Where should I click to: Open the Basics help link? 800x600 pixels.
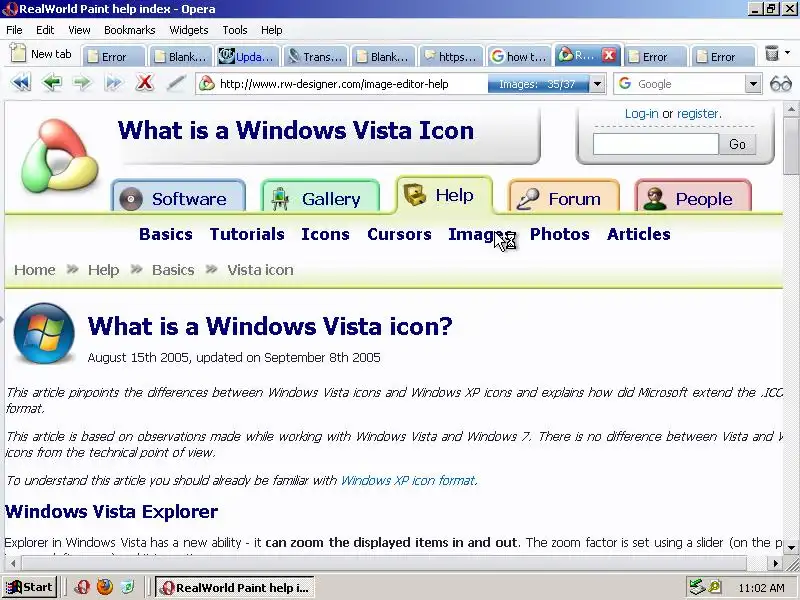tap(165, 234)
